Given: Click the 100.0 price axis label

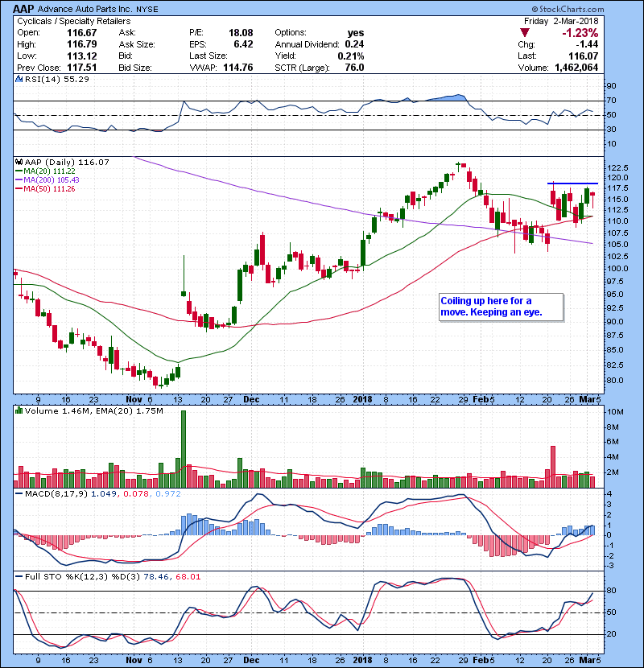Looking at the screenshot, I should coord(617,268).
